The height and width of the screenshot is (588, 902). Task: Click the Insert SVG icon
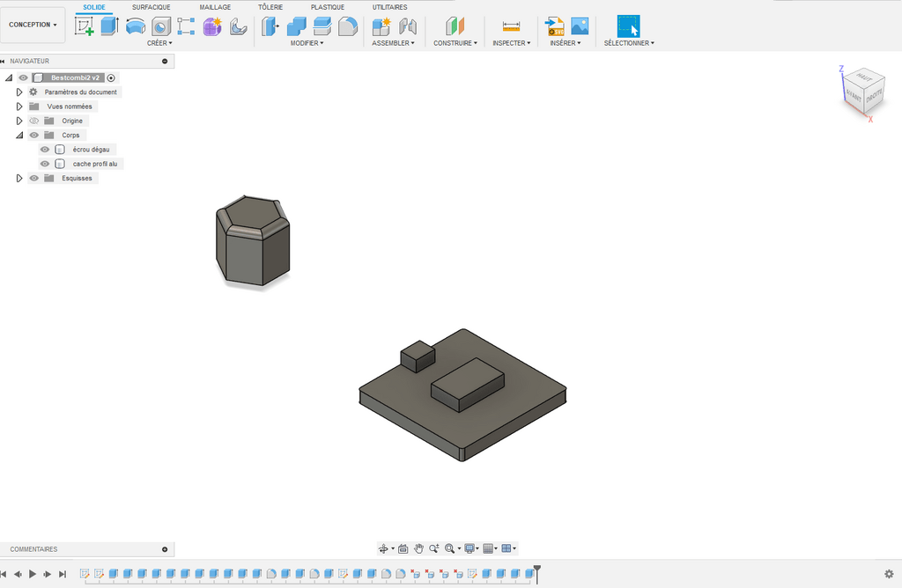tap(555, 26)
